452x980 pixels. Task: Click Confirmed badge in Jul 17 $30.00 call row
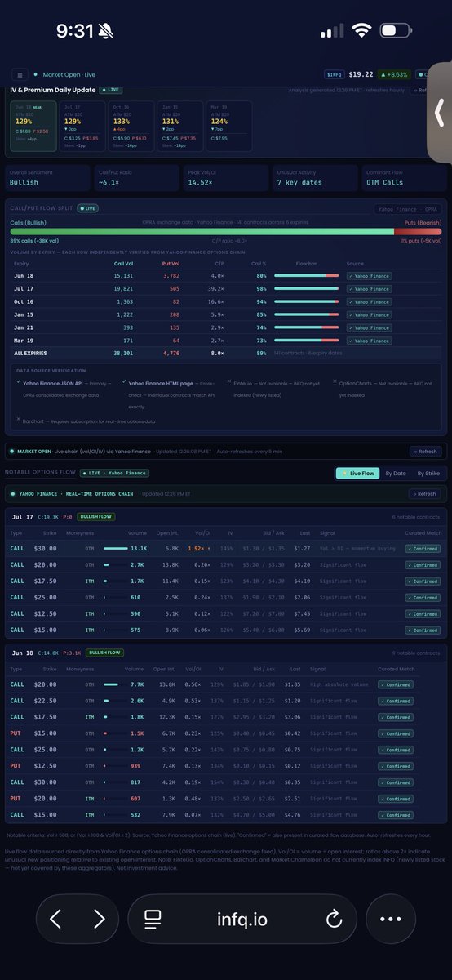click(x=422, y=549)
